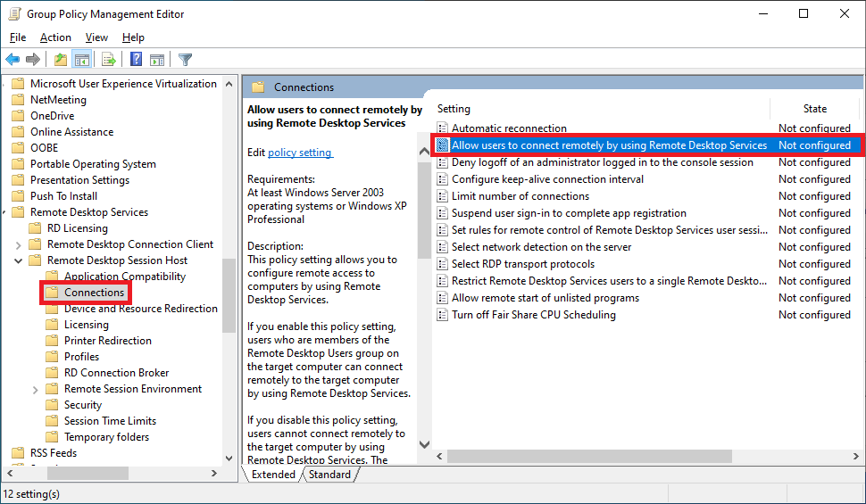This screenshot has height=504, width=866.
Task: Toggle the Show/Hide Console Tree icon
Action: (82, 59)
